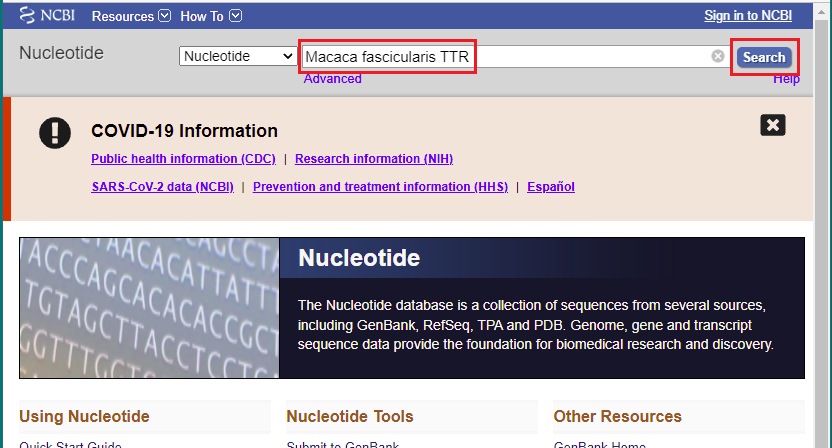
Task: Click the scrollbar up arrow
Action: point(822,12)
